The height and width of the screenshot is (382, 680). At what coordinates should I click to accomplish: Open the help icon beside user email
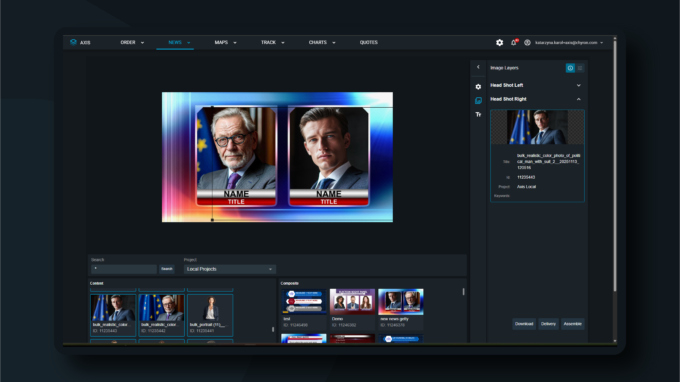527,42
